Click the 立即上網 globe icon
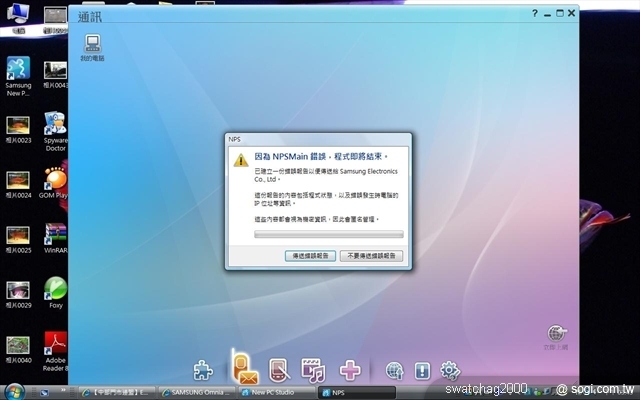 (556, 338)
